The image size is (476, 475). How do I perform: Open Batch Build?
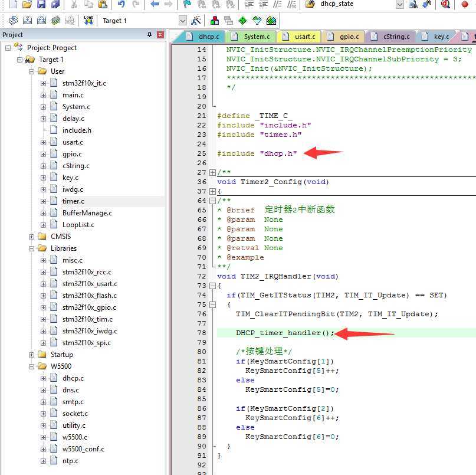[x=55, y=20]
